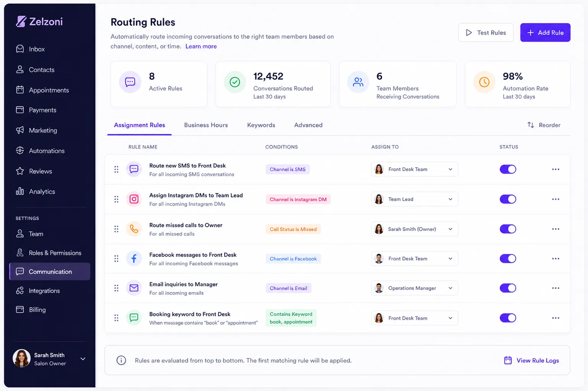
Task: Open Assign To dropdown for Route new SMS
Action: click(415, 169)
